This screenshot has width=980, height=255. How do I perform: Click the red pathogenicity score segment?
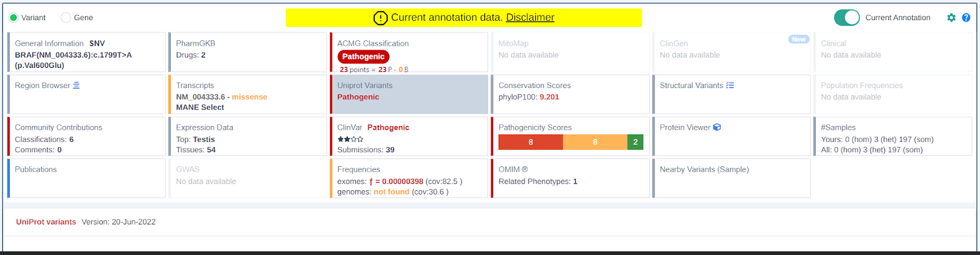[x=530, y=142]
